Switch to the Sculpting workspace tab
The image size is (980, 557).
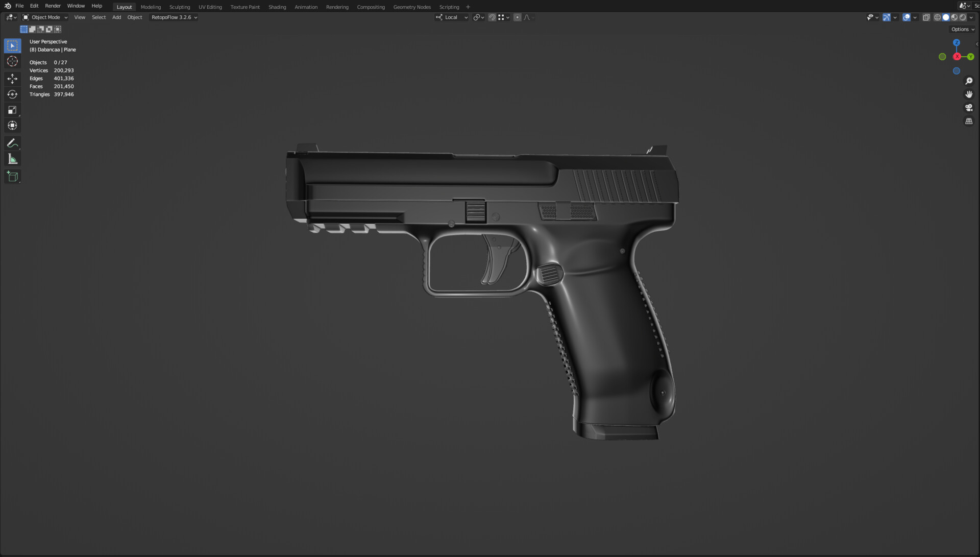point(180,7)
